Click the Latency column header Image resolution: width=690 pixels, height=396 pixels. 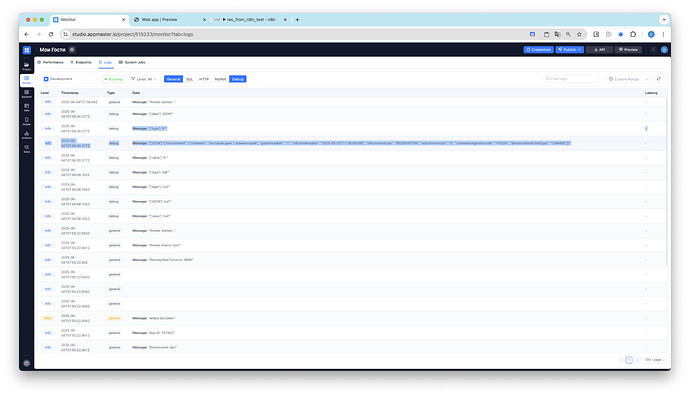coord(651,93)
